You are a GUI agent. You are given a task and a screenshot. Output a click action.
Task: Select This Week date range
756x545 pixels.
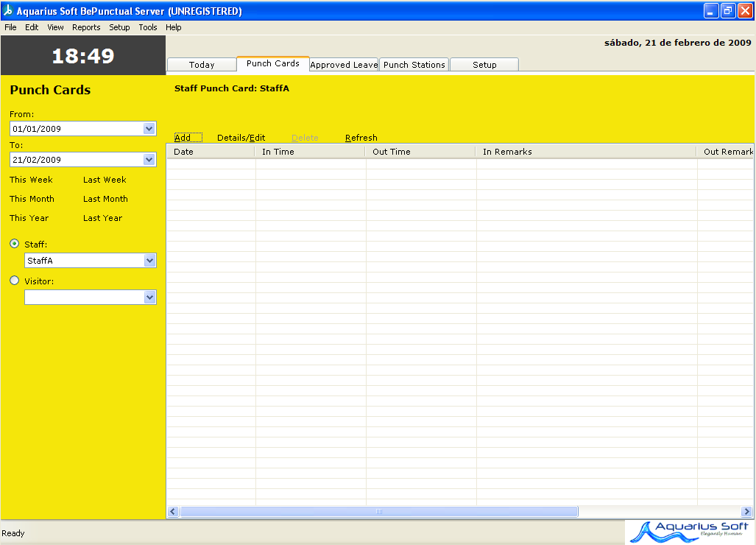32,180
